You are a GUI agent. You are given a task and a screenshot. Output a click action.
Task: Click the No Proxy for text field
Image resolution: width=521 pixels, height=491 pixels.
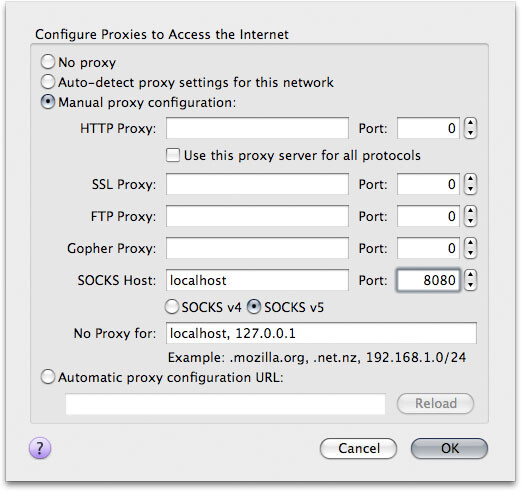321,333
